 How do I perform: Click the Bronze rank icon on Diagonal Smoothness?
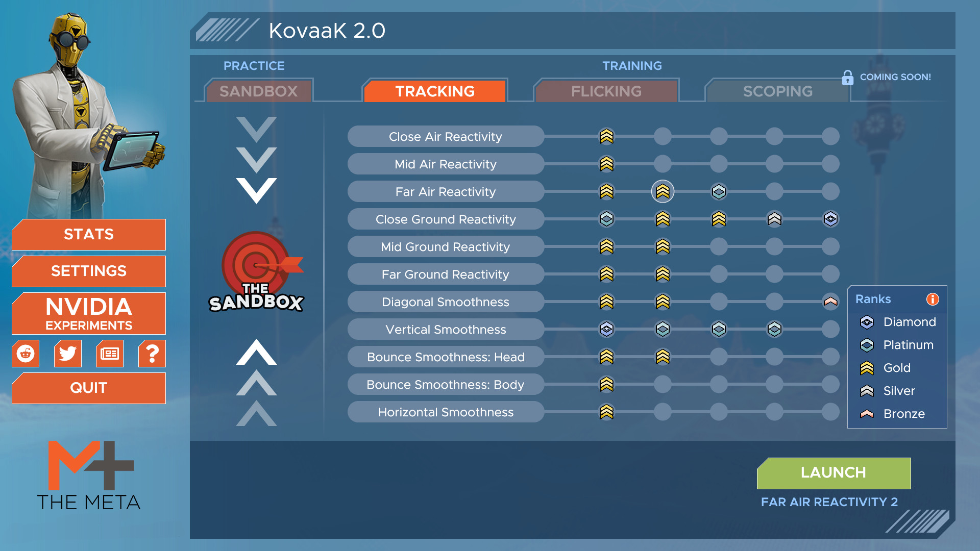tap(830, 300)
